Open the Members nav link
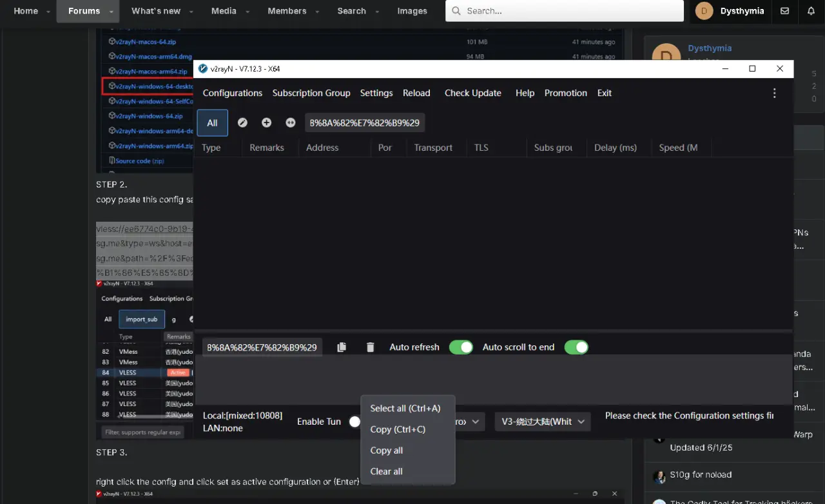This screenshot has width=825, height=504. click(x=287, y=11)
